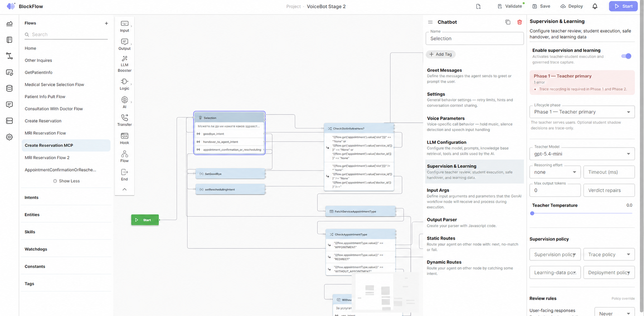644x316 pixels.
Task: Click the Add Tag button
Action: (x=441, y=54)
